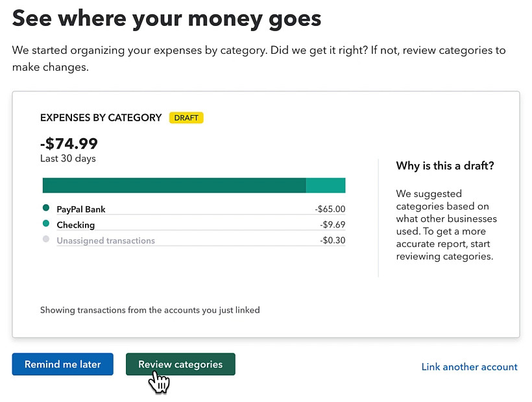
Task: Click the Why is this a draft? heading
Action: coord(445,166)
